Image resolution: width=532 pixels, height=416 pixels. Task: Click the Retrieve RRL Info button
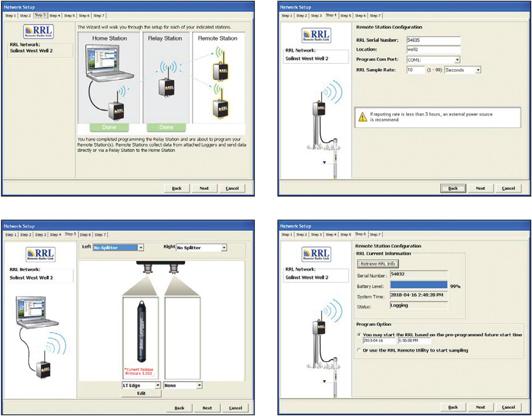(378, 264)
